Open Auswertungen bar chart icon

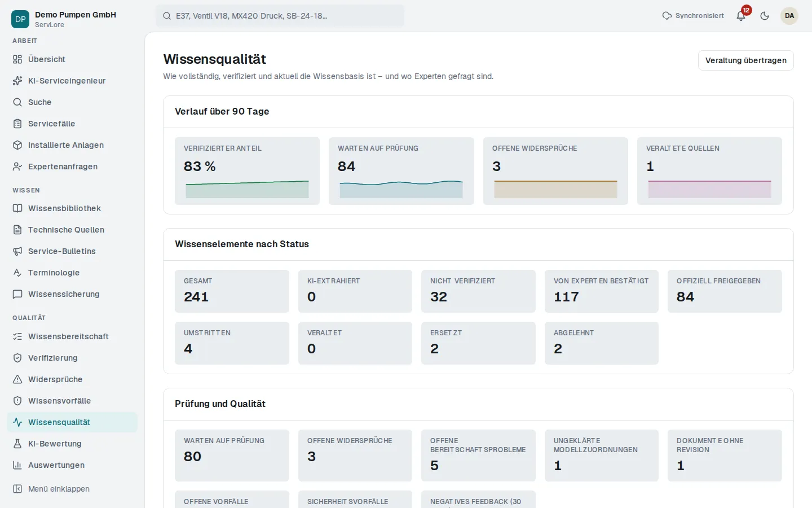click(x=17, y=465)
